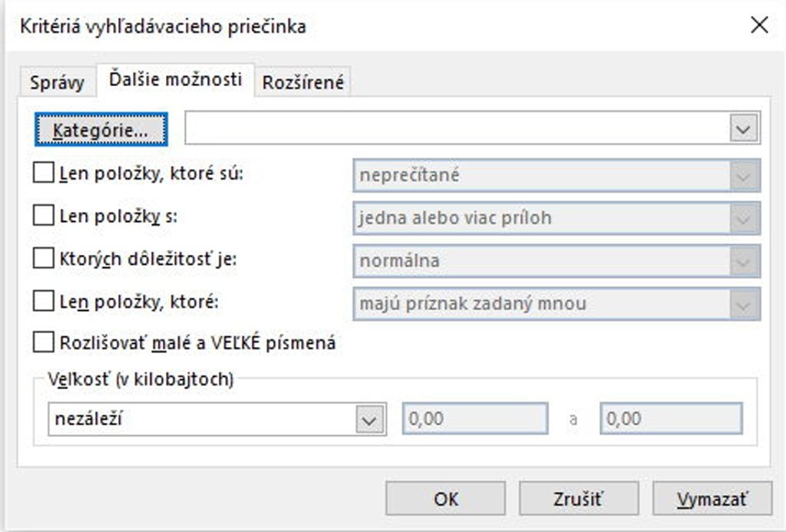The width and height of the screenshot is (786, 532).
Task: Switch to the Správy tab
Action: 56,82
